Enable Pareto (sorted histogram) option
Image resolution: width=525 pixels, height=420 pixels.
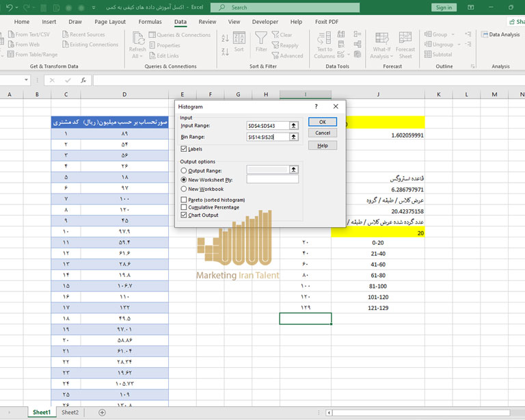pos(184,200)
